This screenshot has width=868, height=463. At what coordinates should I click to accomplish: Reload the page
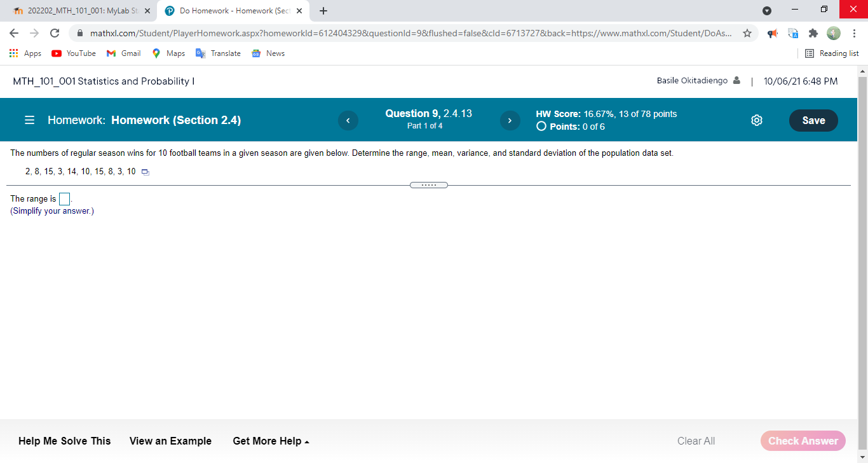point(55,33)
